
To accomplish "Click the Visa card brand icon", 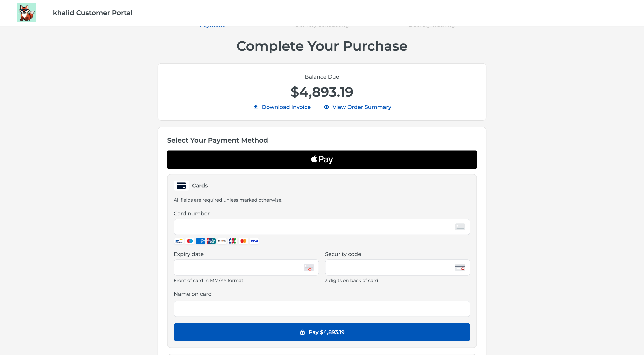I will (254, 241).
